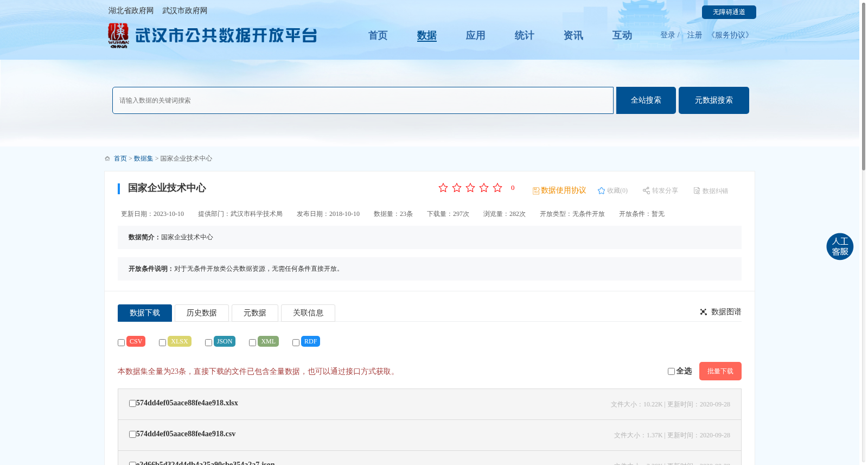Image resolution: width=868 pixels, height=465 pixels.
Task: Click the 注册 link
Action: pyautogui.click(x=694, y=35)
